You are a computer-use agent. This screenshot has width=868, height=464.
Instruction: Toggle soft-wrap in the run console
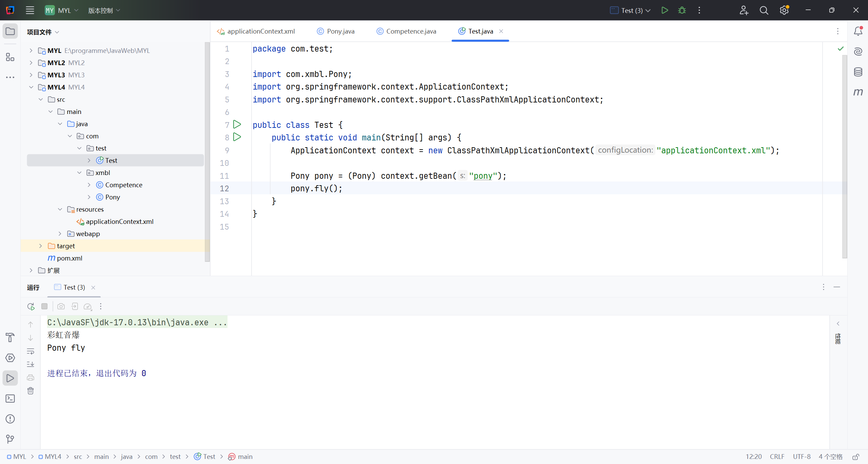coord(31,351)
